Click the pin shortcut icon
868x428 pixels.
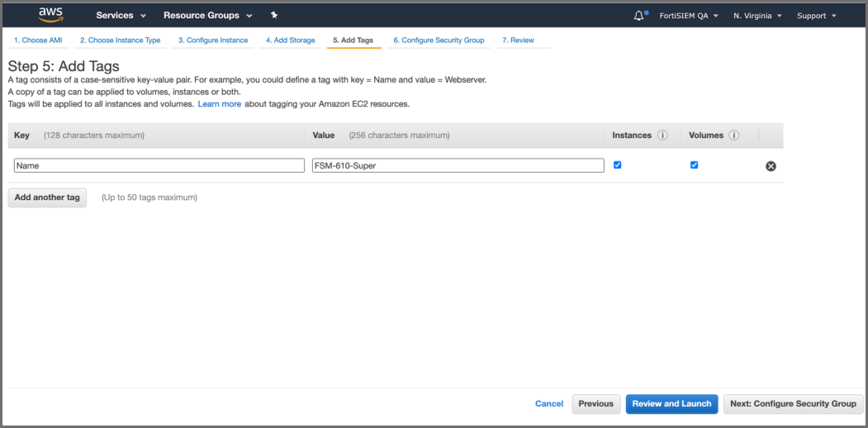coord(274,16)
